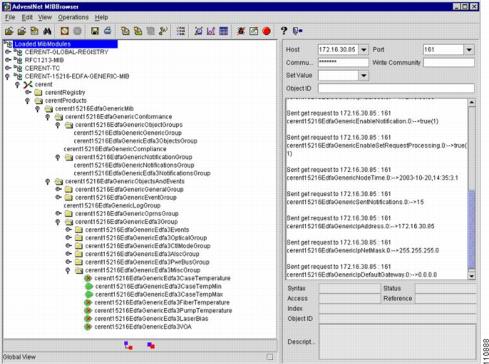
Task: Open the Line Graph toolbar icon
Action: [211, 31]
